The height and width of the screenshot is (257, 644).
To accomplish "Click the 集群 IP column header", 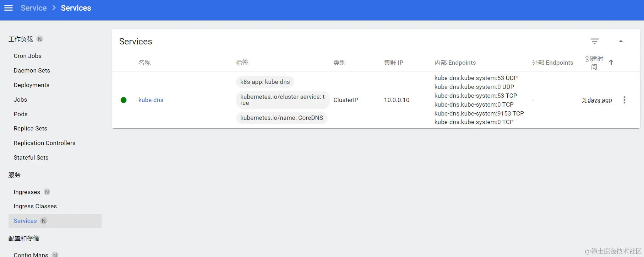I will [x=394, y=63].
